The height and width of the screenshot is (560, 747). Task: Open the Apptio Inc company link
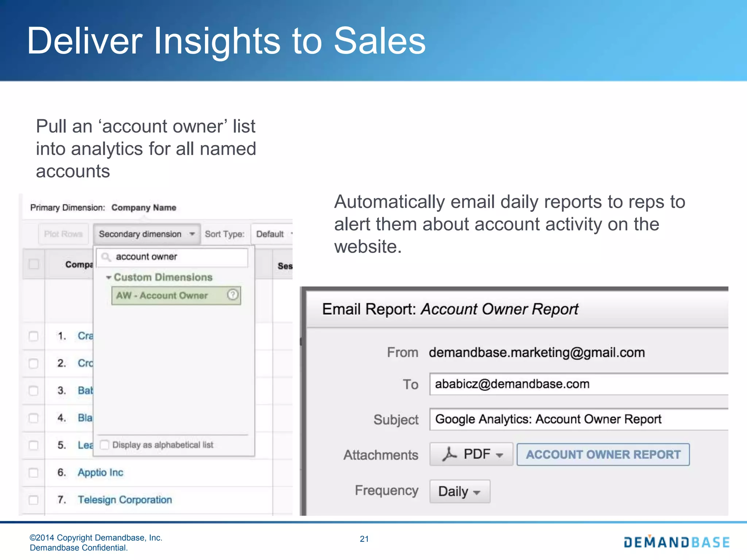click(101, 472)
